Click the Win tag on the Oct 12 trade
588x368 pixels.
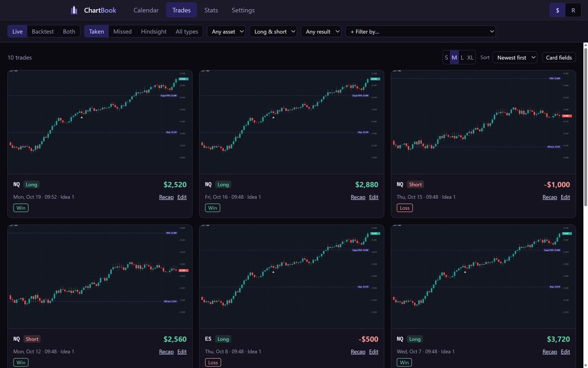coord(21,363)
